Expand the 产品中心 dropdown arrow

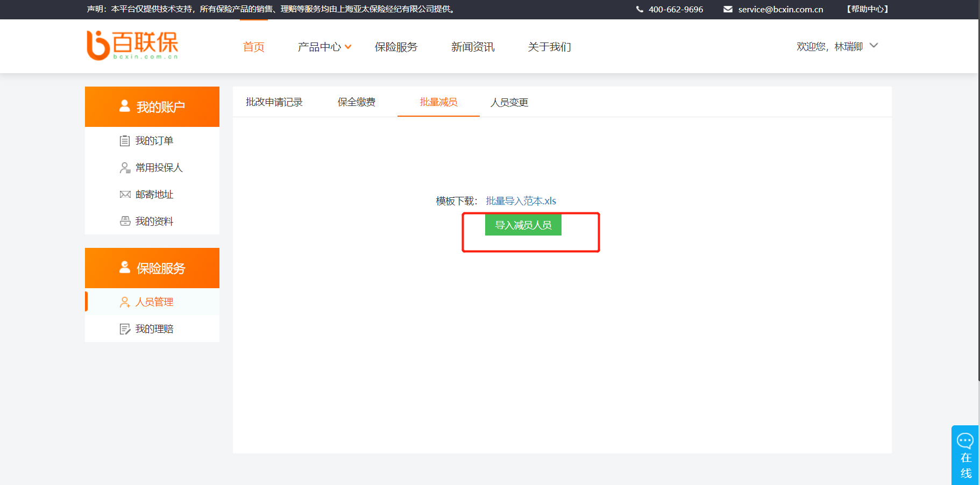coord(349,47)
